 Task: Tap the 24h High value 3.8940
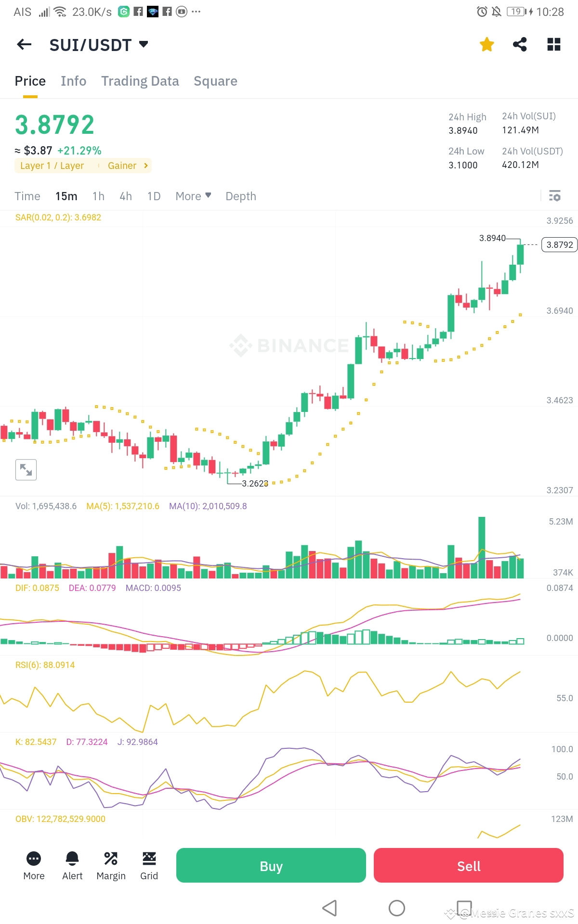(x=463, y=130)
